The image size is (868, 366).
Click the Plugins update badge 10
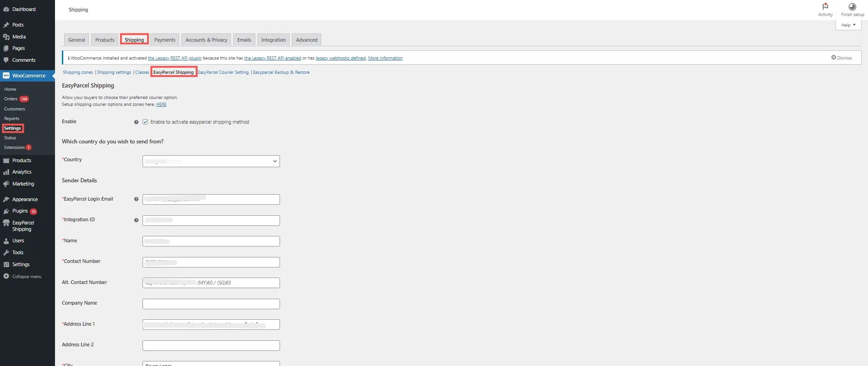[33, 212]
